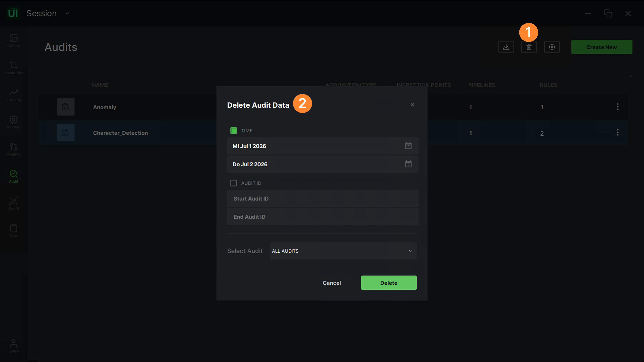Click Rules value 2 in Character_Detection row
Viewport: 644px width, 362px height.
coord(542,133)
